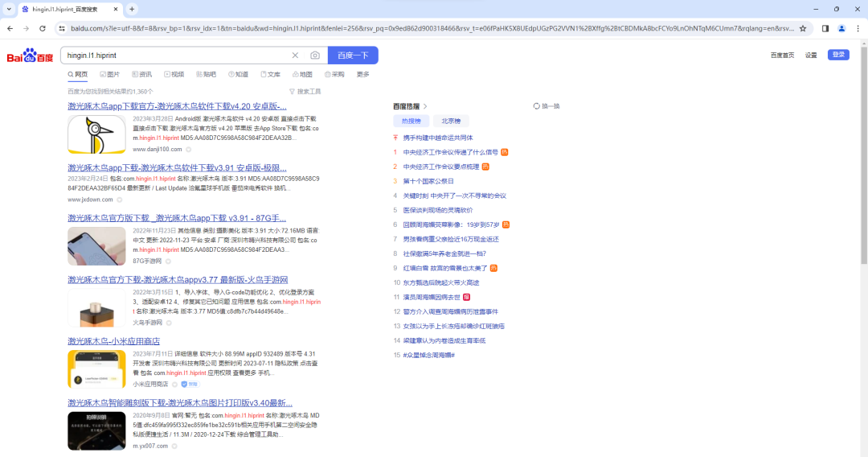This screenshot has width=868, height=457.
Task: Reload the page with the refresh icon
Action: (42, 28)
